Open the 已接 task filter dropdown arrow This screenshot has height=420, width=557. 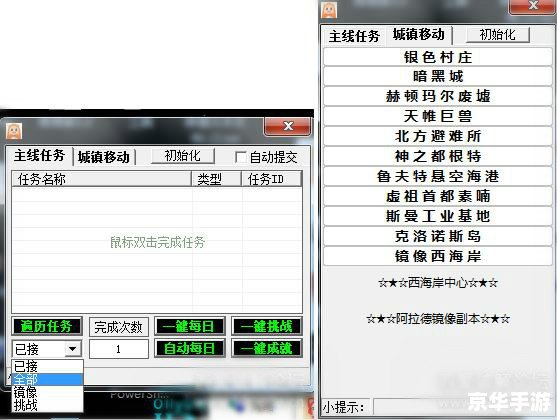(x=73, y=349)
